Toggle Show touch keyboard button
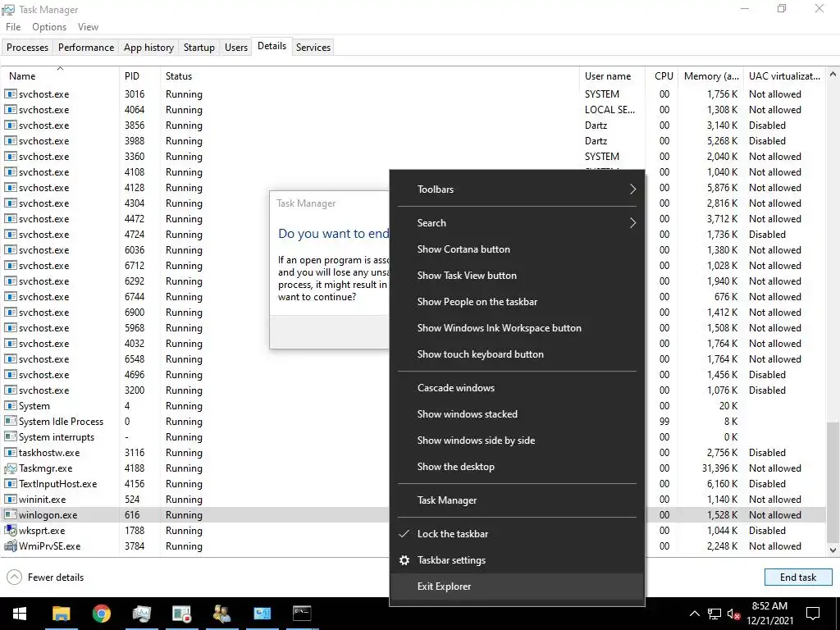Image resolution: width=840 pixels, height=630 pixels. click(x=518, y=354)
